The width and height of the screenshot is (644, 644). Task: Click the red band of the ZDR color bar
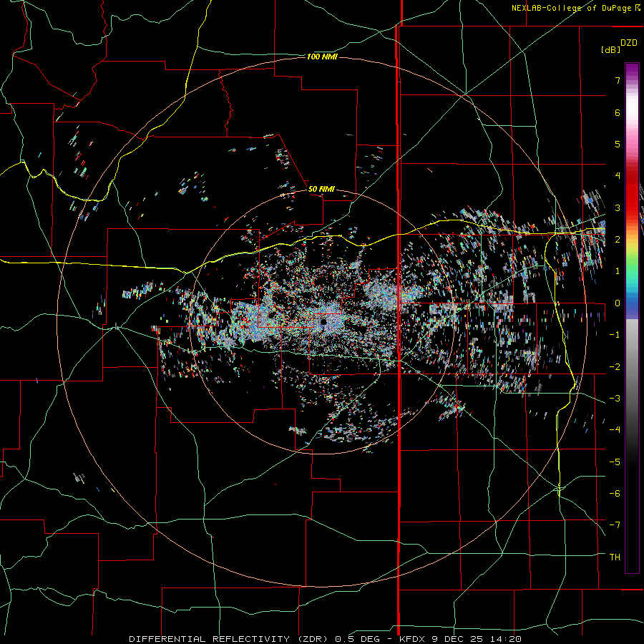click(x=632, y=193)
